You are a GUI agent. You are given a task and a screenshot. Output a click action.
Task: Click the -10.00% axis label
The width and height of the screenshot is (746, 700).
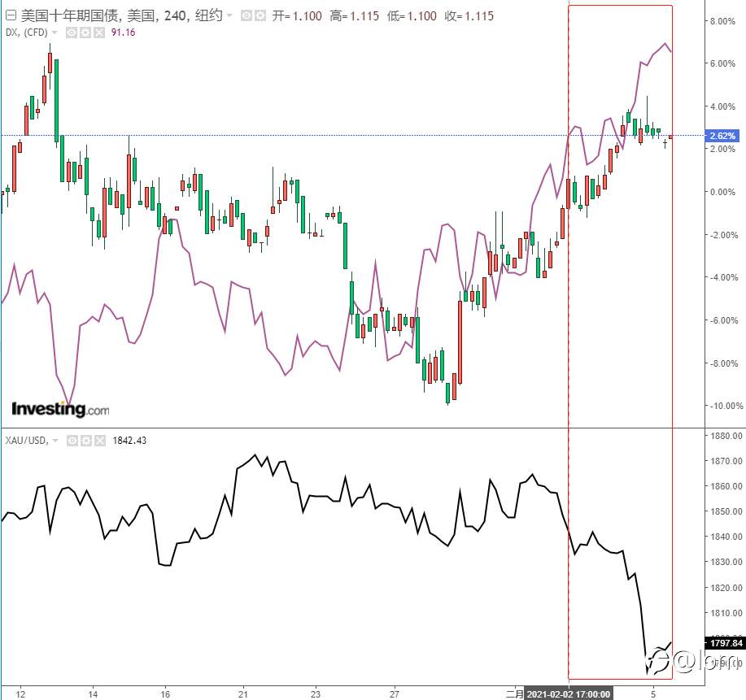point(726,406)
